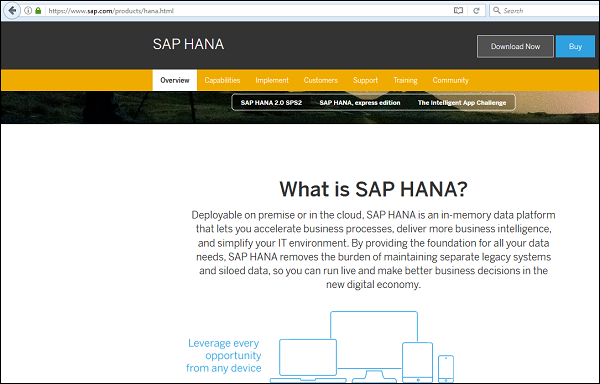The image size is (600, 384).
Task: Open SAP HANA 2.0 SPS2 link
Action: coord(271,103)
